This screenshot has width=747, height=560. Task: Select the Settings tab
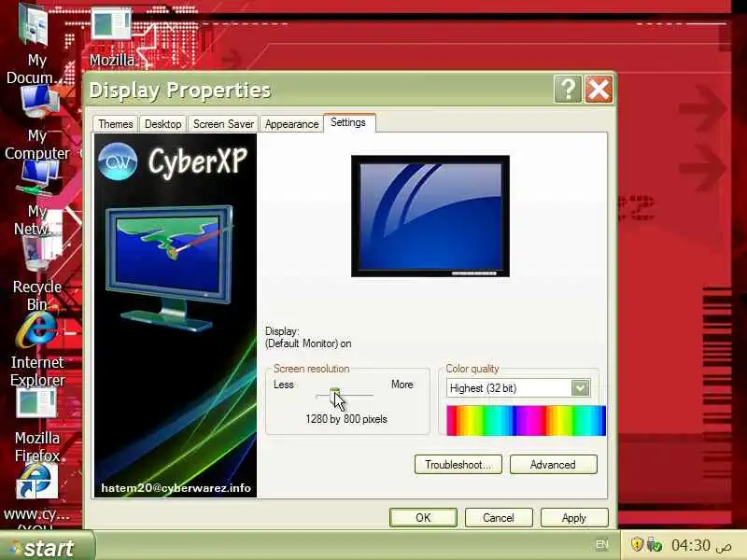348,122
